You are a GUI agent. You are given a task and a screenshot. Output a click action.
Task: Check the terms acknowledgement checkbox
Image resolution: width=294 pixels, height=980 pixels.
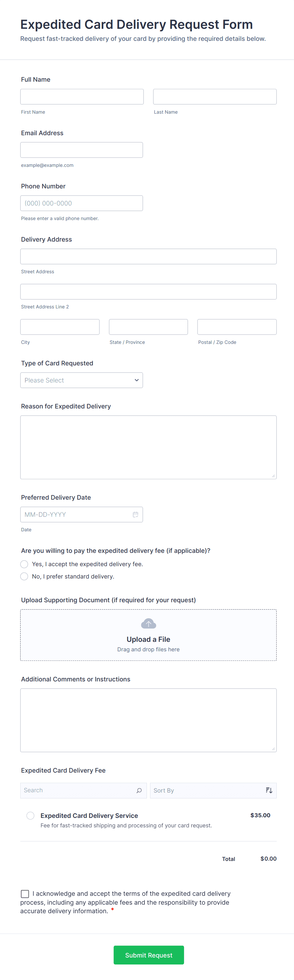coord(25,894)
